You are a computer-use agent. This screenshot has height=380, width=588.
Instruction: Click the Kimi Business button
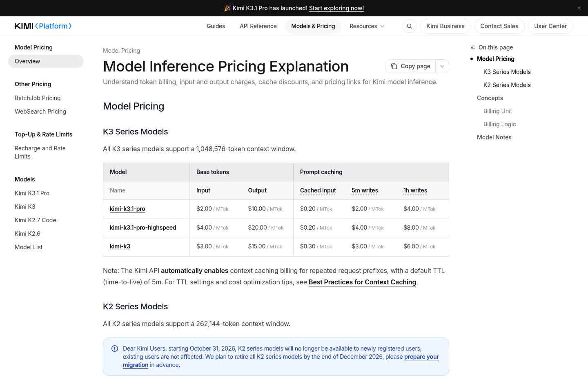tap(445, 26)
